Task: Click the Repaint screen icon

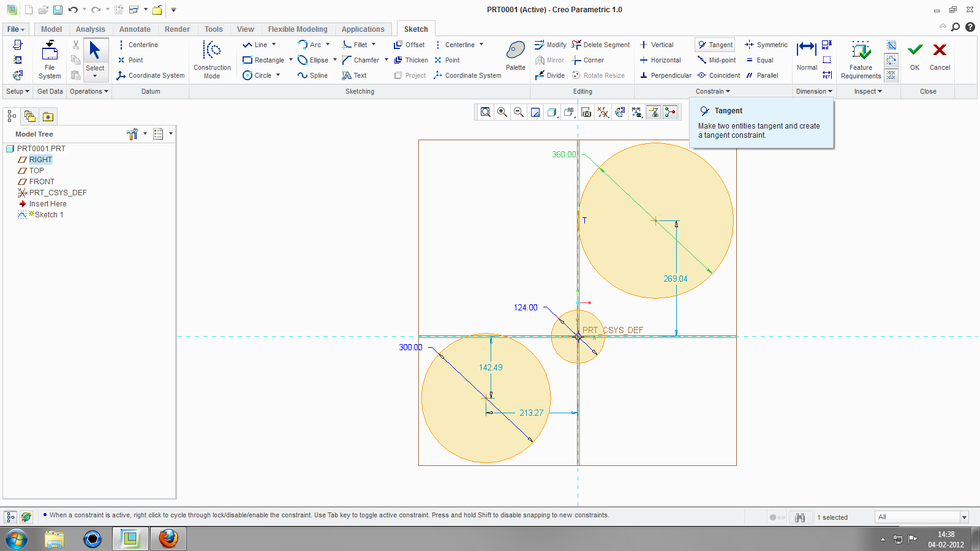Action: (535, 112)
